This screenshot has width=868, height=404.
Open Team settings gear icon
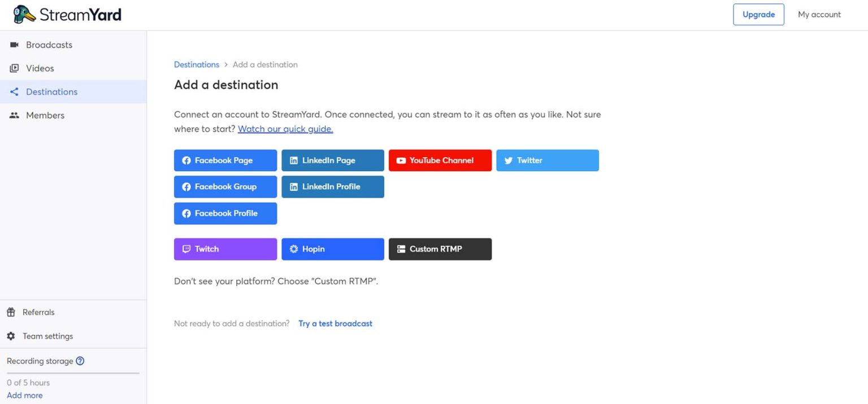(x=11, y=336)
